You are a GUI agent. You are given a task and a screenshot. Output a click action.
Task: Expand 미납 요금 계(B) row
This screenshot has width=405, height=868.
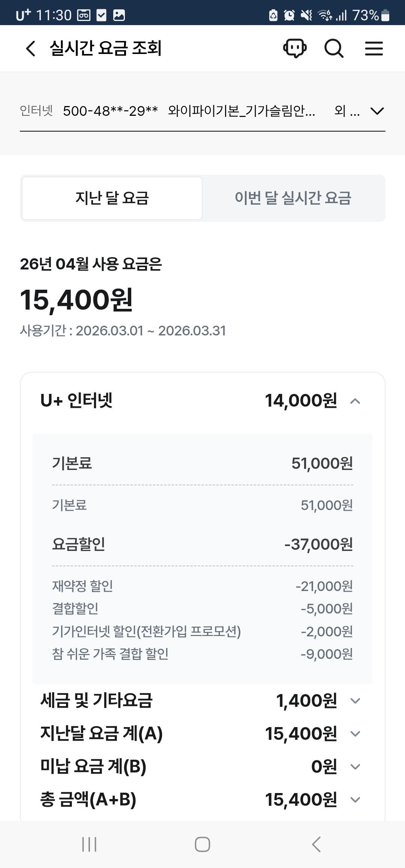[355, 767]
